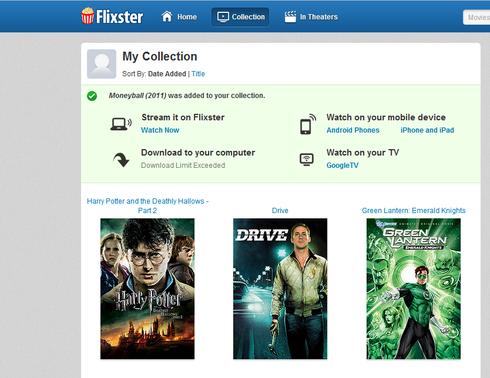Click the mobile phone device icon

coord(308,124)
